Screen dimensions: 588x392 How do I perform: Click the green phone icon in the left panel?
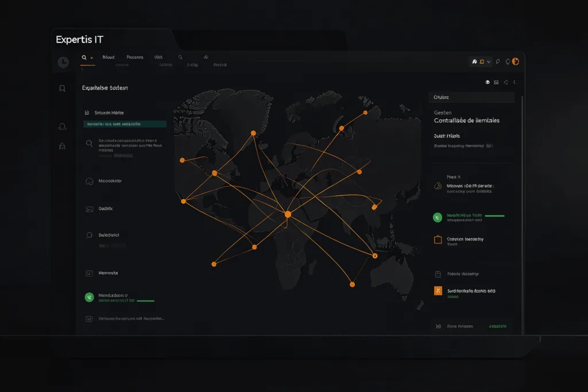(x=89, y=297)
